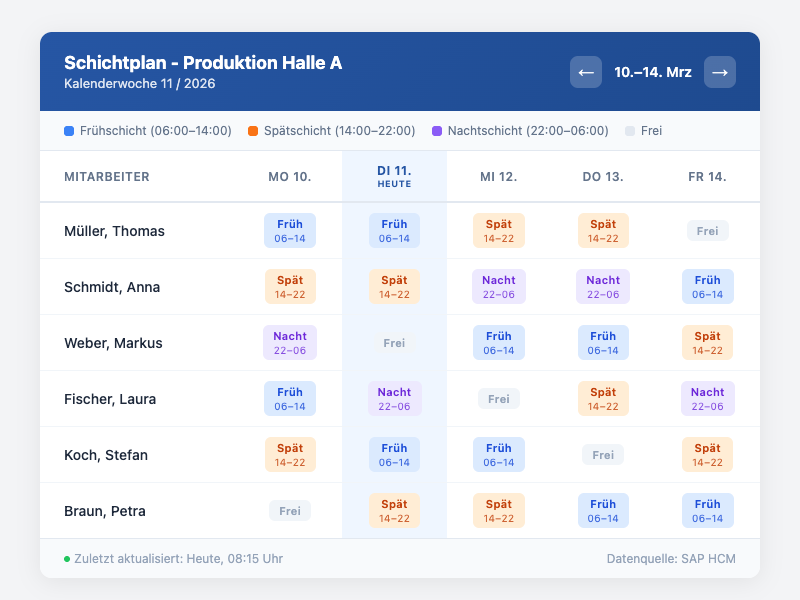Click the left arrow to view previous week
Image resolution: width=800 pixels, height=600 pixels.
pos(586,71)
